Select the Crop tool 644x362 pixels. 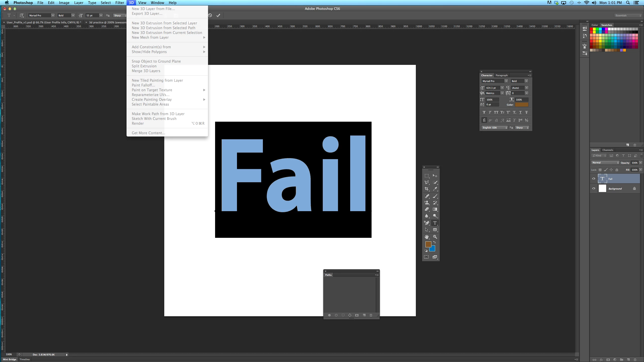427,189
